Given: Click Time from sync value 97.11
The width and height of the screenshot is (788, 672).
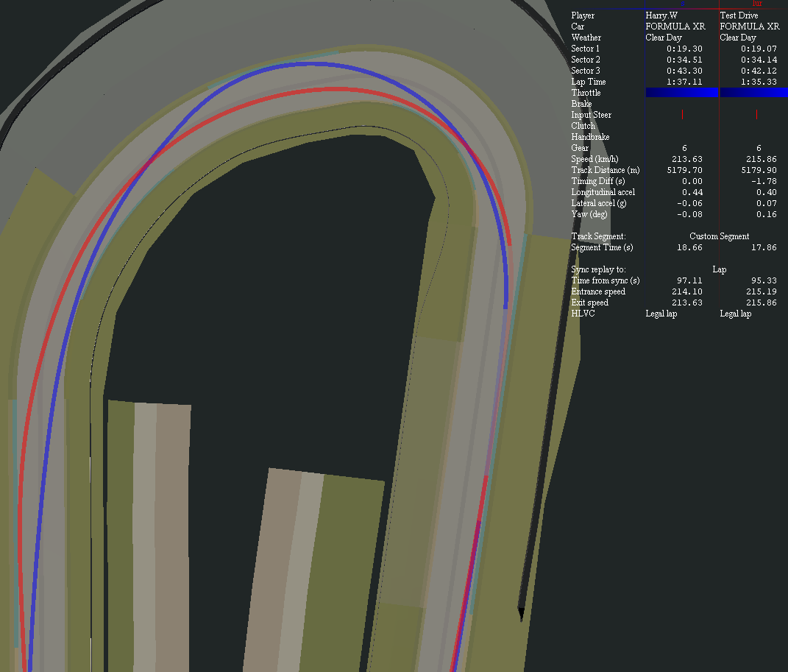Looking at the screenshot, I should [x=689, y=281].
